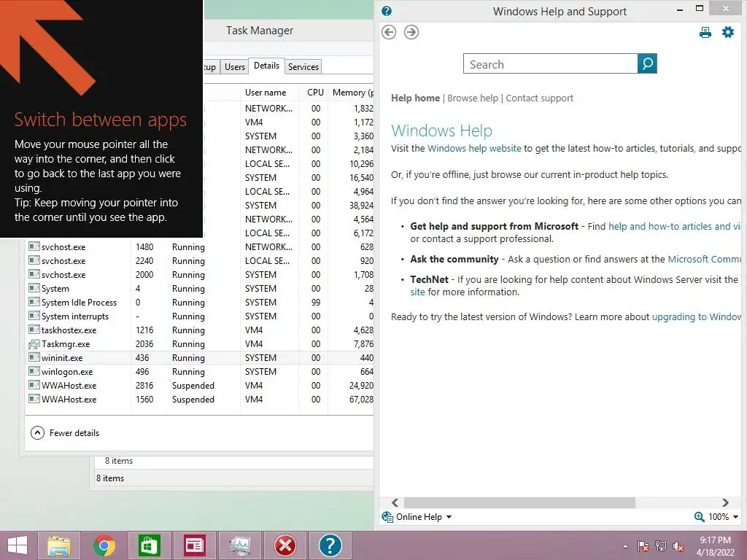Switch to Task Manager taskbar icon
Viewport: 747px width, 560px height.
click(239, 545)
